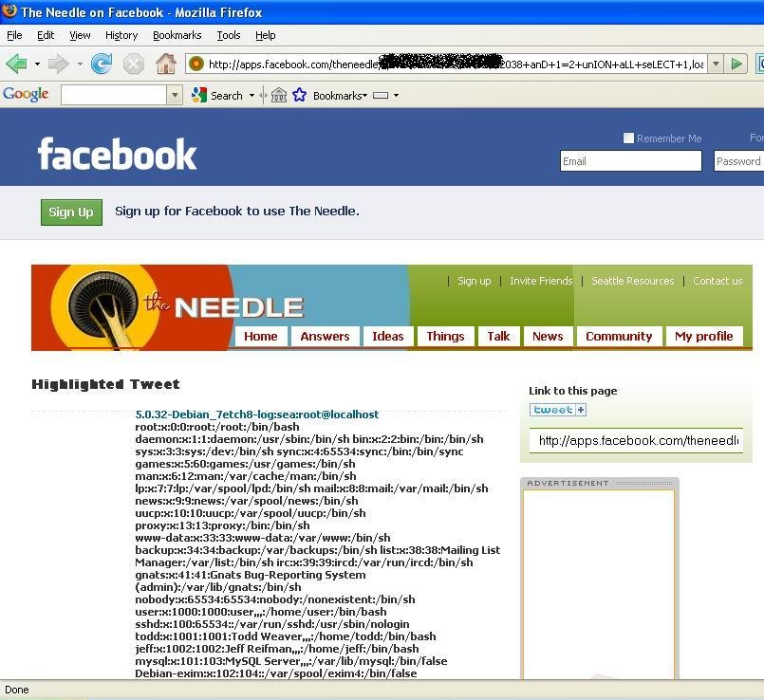Click the plus icon next to tweet
The height and width of the screenshot is (700, 764).
click(x=581, y=410)
